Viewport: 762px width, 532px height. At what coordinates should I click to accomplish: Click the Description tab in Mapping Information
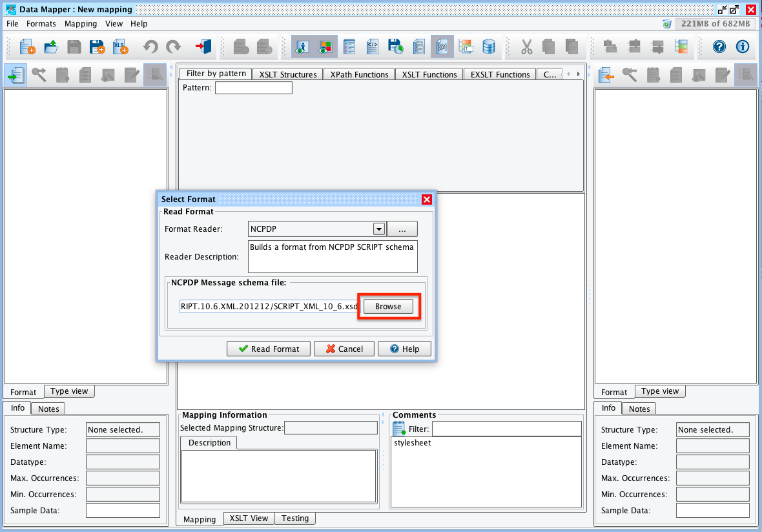click(209, 443)
